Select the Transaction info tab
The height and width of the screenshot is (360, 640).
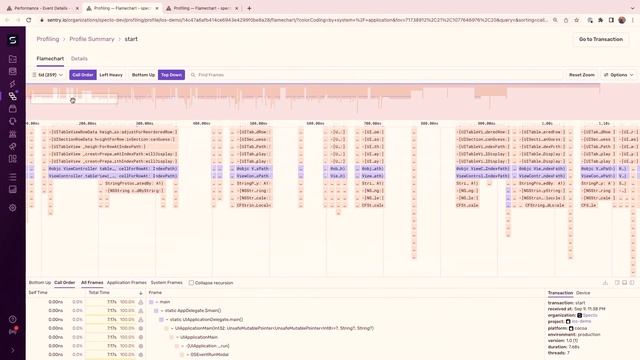(x=560, y=293)
